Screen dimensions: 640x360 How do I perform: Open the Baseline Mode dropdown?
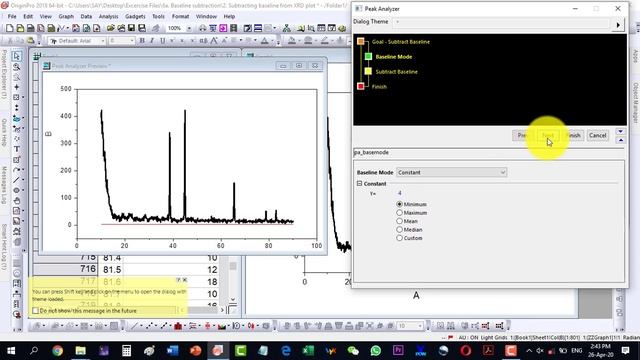[x=451, y=172]
